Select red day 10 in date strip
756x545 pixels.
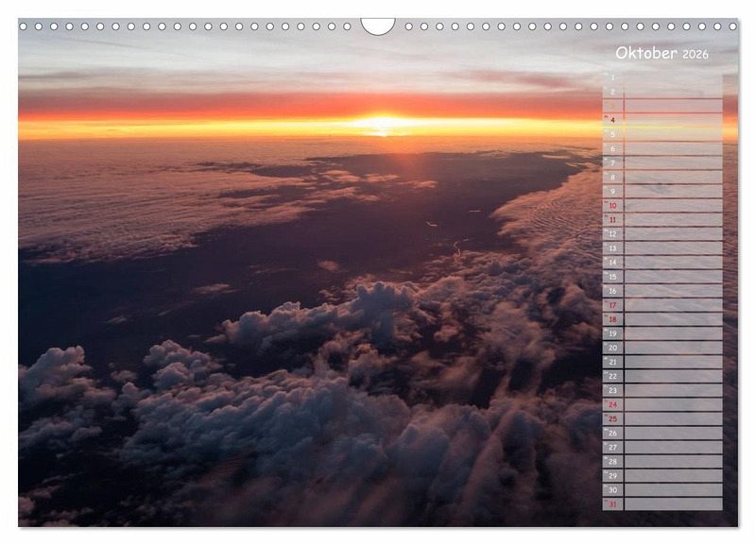click(612, 205)
